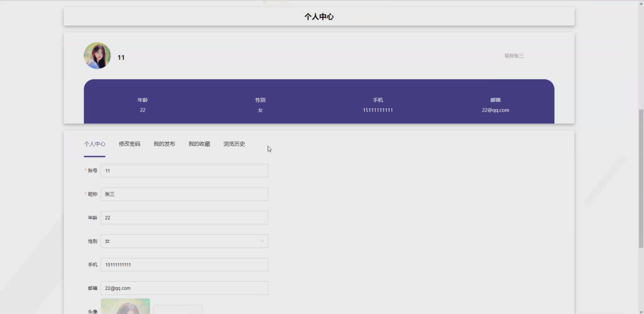The height and width of the screenshot is (314, 644).
Task: Click the phone number in purple banner
Action: [x=378, y=110]
